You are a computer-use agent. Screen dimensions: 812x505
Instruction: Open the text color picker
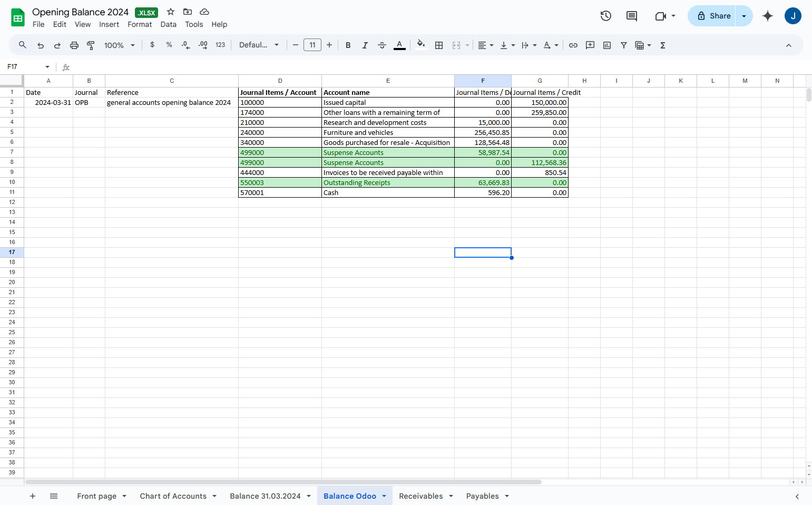point(399,45)
